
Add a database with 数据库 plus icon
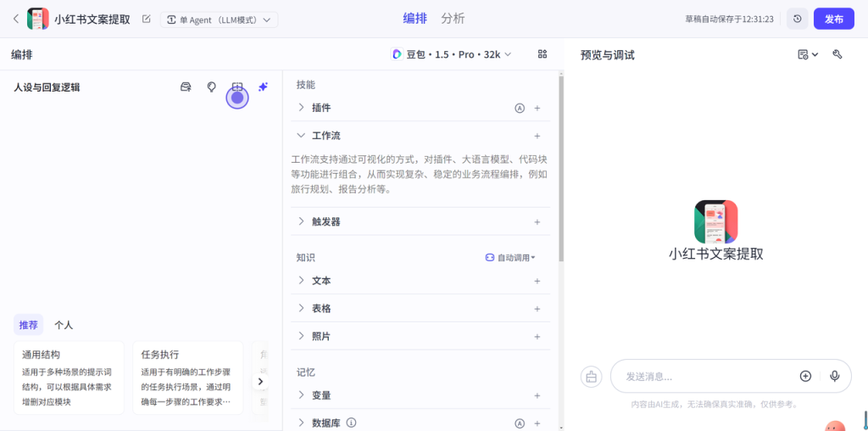pyautogui.click(x=537, y=423)
